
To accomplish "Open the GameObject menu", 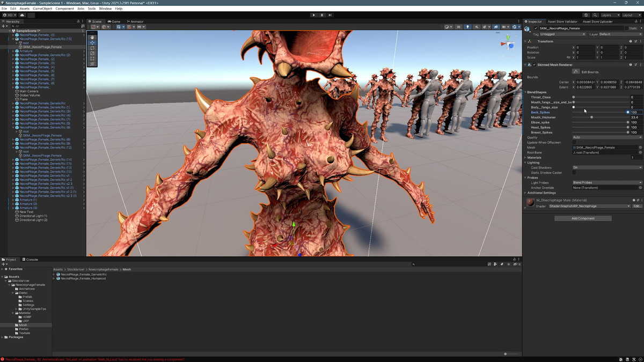I will tap(42, 9).
